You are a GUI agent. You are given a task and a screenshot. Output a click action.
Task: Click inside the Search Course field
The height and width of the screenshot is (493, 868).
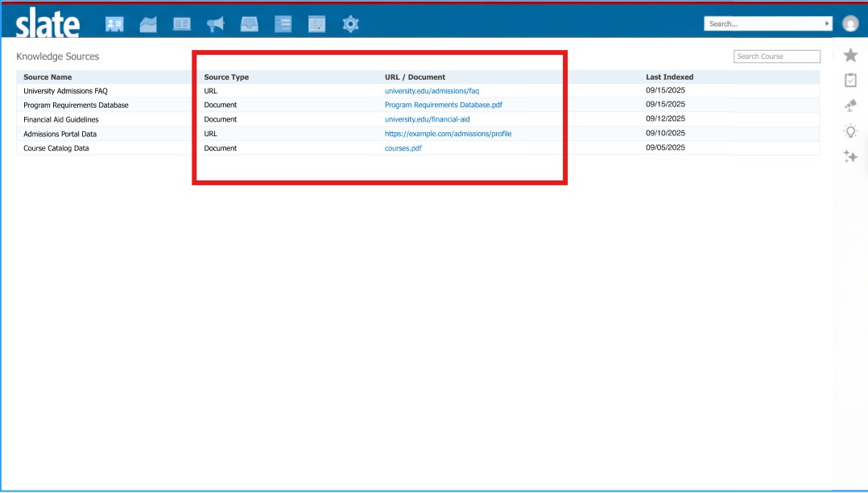click(x=776, y=56)
